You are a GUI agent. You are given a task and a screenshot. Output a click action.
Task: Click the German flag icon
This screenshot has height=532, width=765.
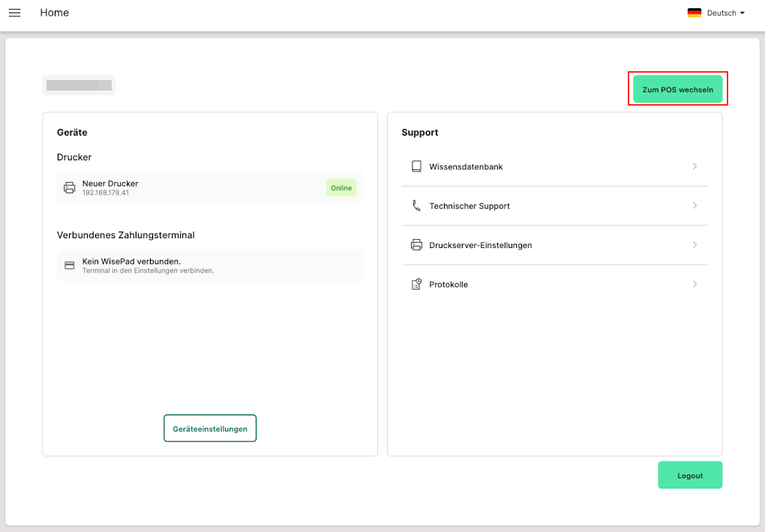pyautogui.click(x=694, y=13)
